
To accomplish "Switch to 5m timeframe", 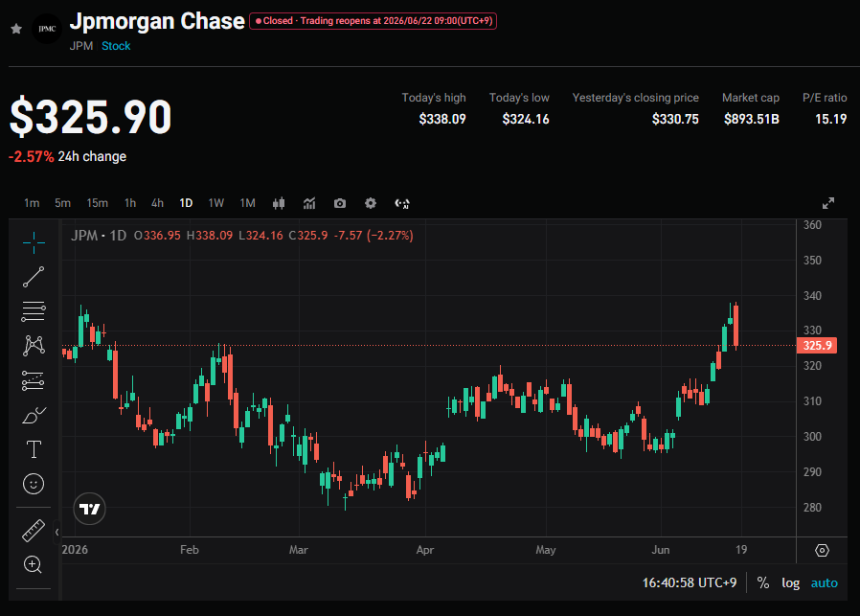I will pyautogui.click(x=62, y=203).
